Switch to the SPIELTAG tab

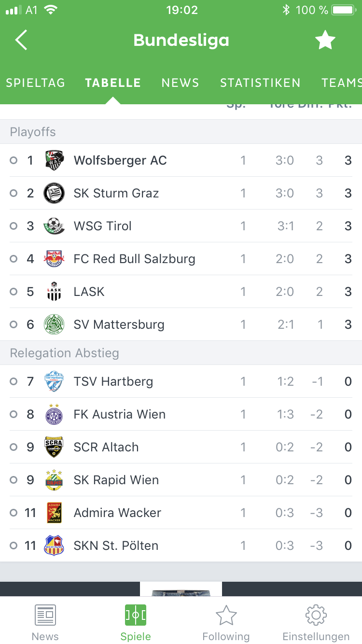pos(35,83)
